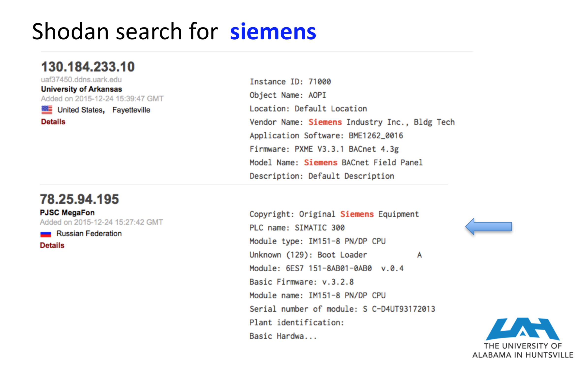588x378 pixels.
Task: Click the PLC name SIMATIC 300 line
Action: point(297,228)
